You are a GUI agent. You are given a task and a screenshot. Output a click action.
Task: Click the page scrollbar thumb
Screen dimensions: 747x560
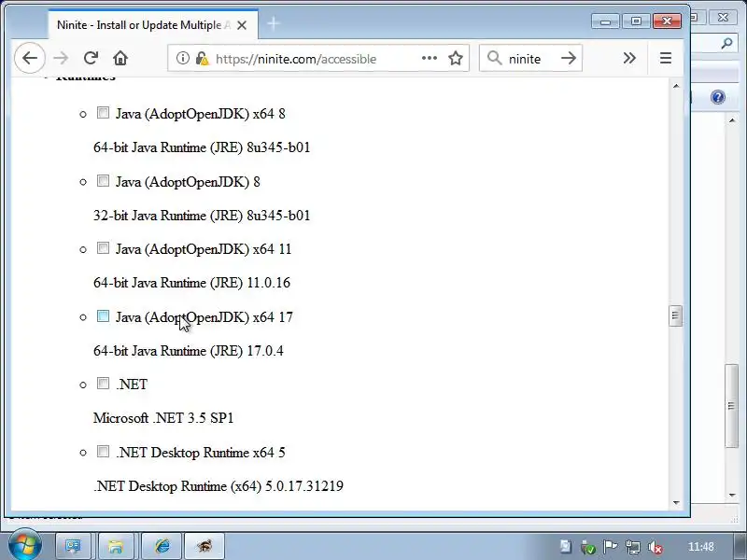(675, 315)
